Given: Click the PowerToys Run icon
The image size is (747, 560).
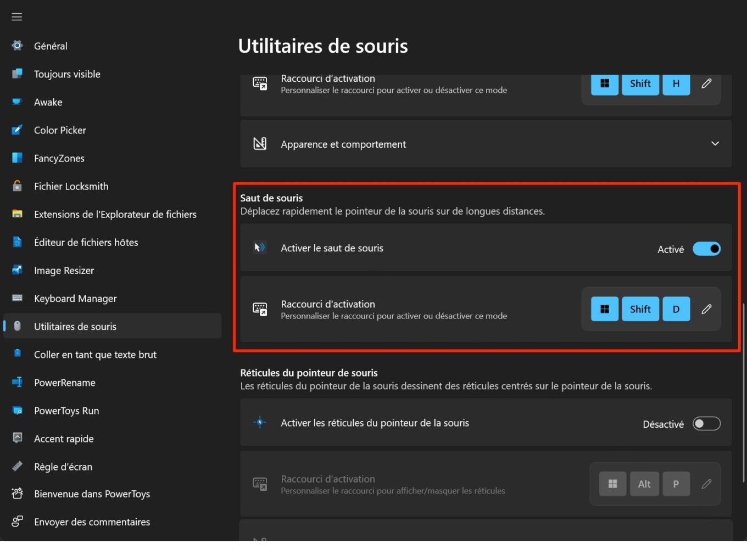Looking at the screenshot, I should click(x=18, y=410).
